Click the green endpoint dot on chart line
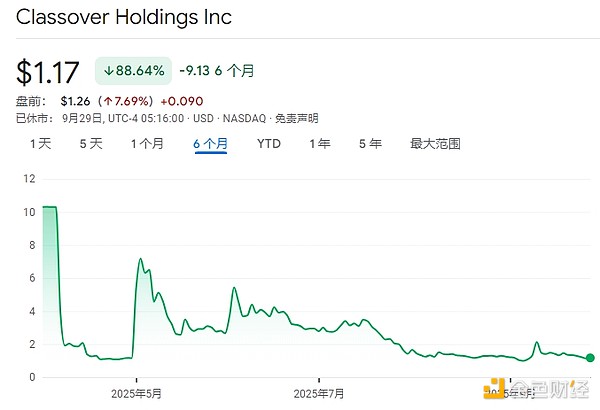Viewport: 600px width, 410px height. pos(590,358)
